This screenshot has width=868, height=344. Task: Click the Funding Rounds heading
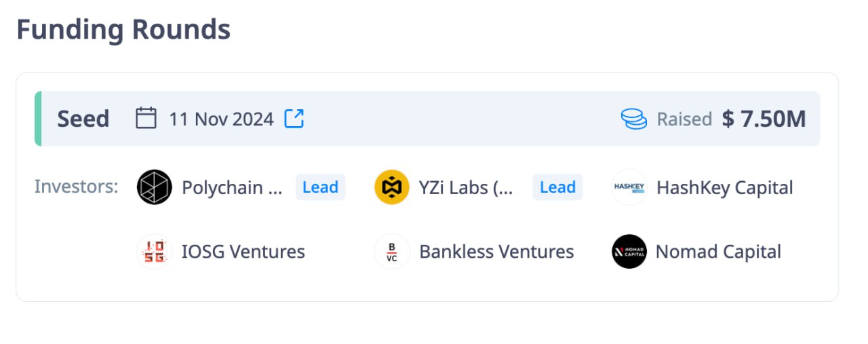coord(123,30)
